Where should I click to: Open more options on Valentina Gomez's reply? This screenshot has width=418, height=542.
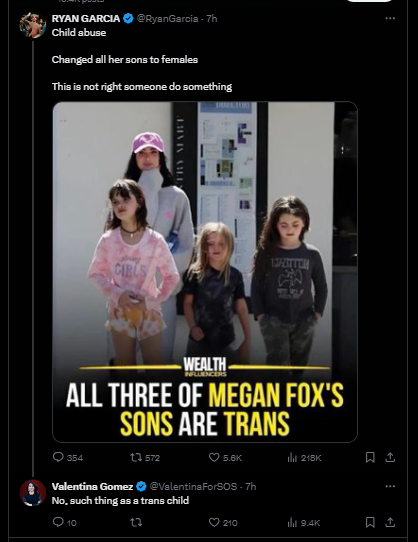[390, 486]
